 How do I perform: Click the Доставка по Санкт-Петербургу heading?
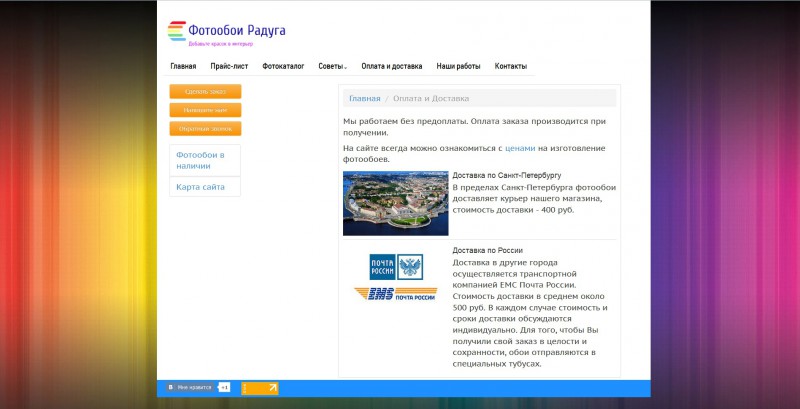(x=507, y=175)
